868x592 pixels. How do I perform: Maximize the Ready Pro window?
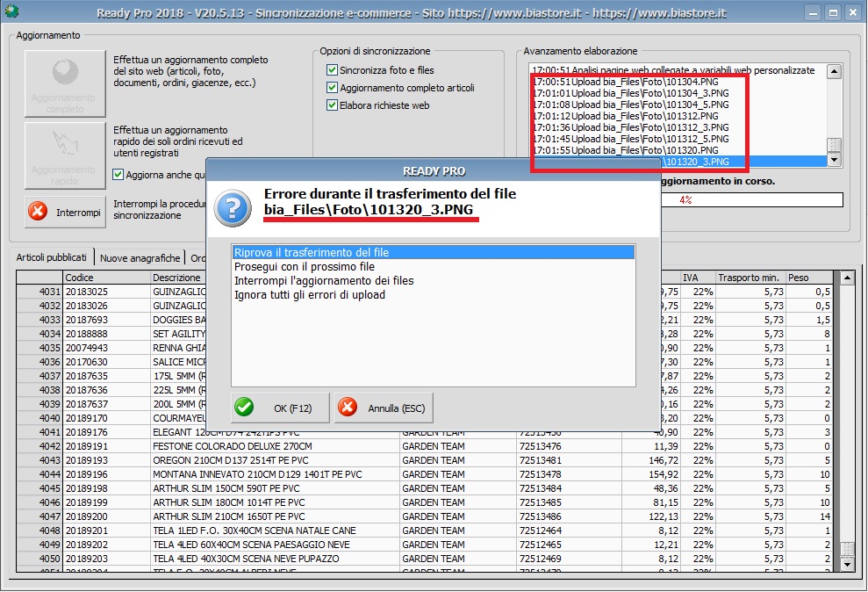833,13
